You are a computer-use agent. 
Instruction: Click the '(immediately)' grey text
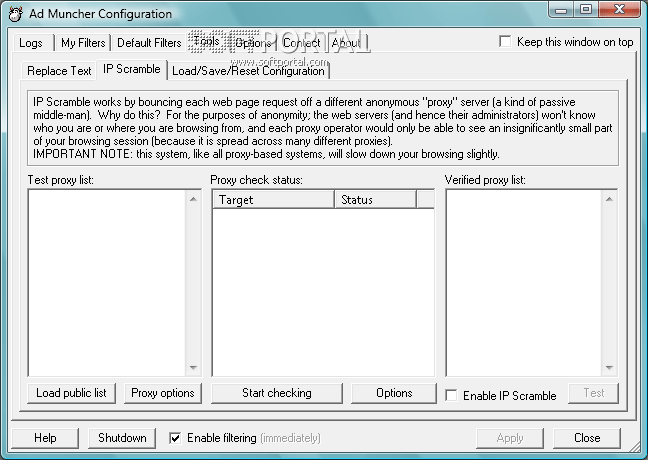pyautogui.click(x=291, y=438)
